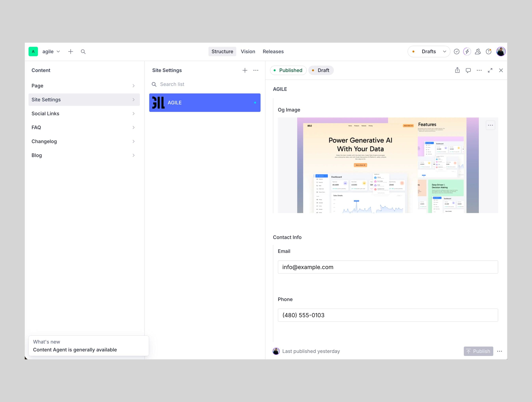Click the chevron on Page row
This screenshot has width=532, height=402.
click(x=133, y=86)
